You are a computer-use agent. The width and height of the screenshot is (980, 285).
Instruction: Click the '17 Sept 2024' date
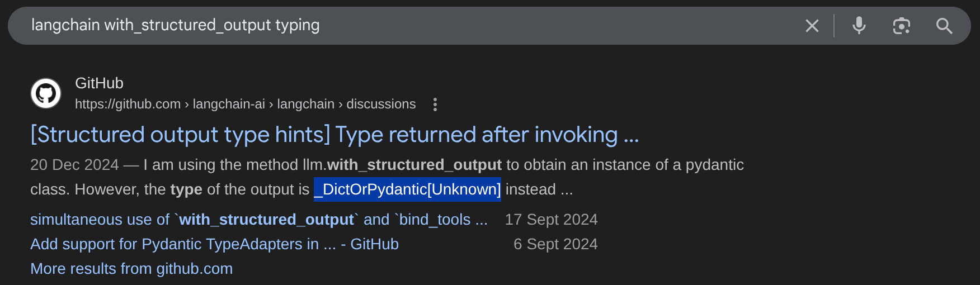click(551, 220)
